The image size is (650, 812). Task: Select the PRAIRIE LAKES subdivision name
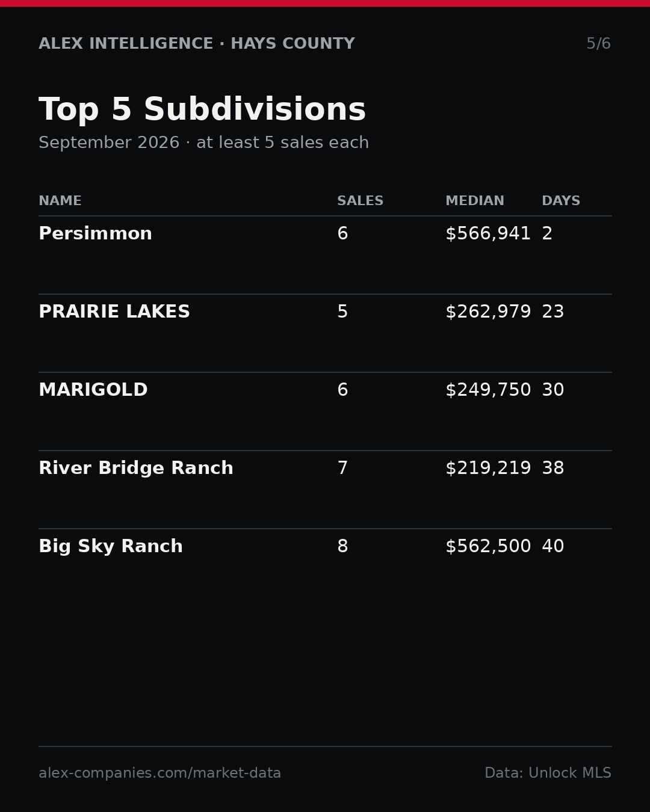(x=114, y=312)
